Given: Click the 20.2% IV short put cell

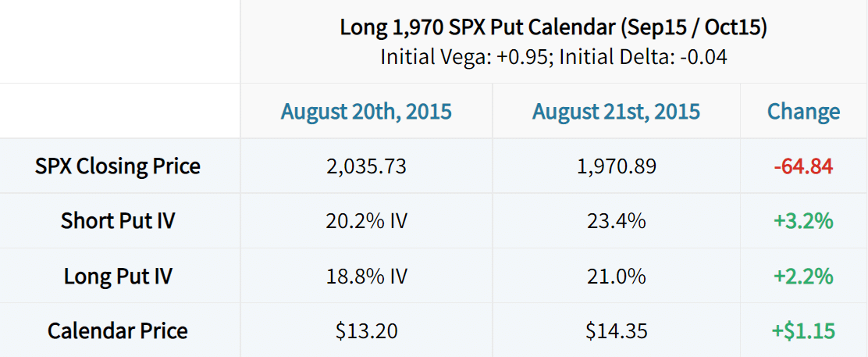Looking at the screenshot, I should pyautogui.click(x=366, y=220).
